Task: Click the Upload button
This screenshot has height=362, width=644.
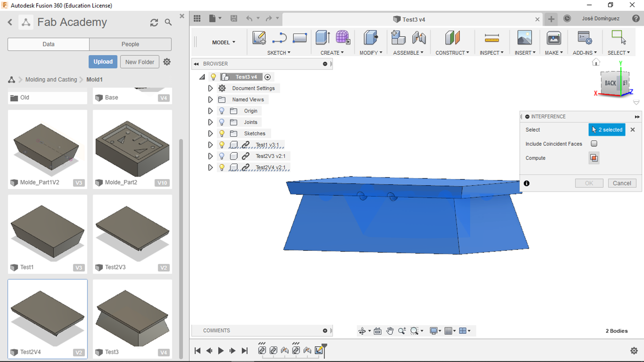Action: (x=103, y=62)
